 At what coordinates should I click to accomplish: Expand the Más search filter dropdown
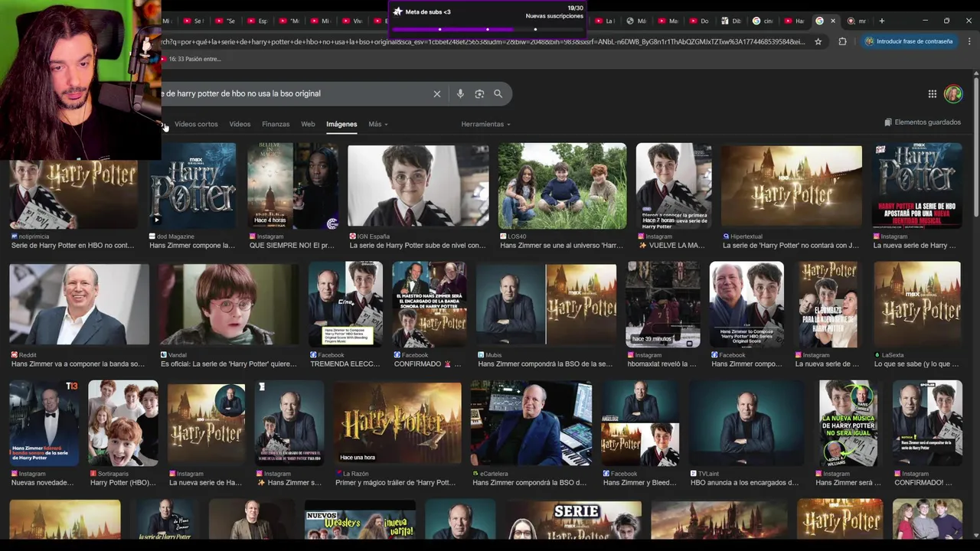click(x=377, y=124)
